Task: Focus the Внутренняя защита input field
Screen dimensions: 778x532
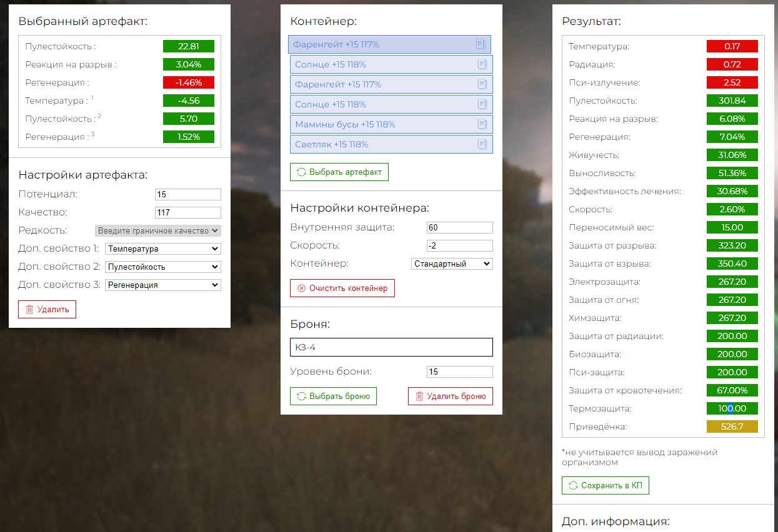Action: (x=460, y=227)
